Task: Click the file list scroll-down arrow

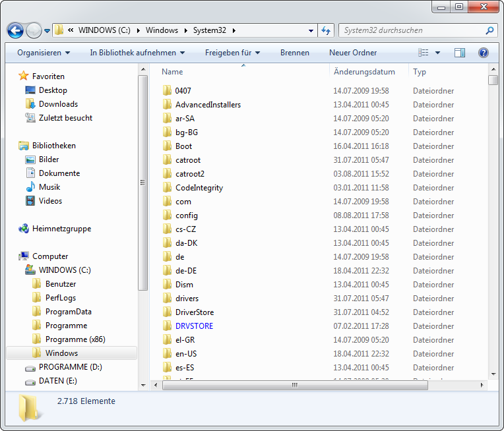Action: 493,374
